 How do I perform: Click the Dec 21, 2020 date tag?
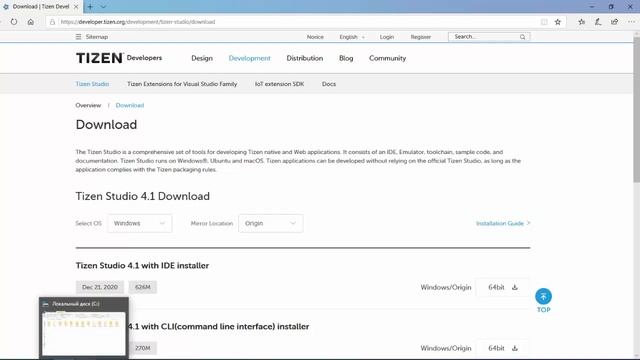100,287
